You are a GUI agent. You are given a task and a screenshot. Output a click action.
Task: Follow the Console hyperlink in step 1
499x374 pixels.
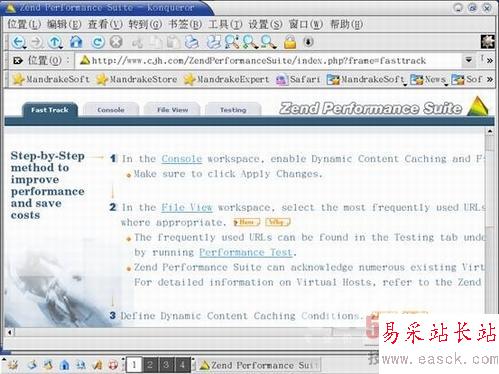pyautogui.click(x=182, y=159)
